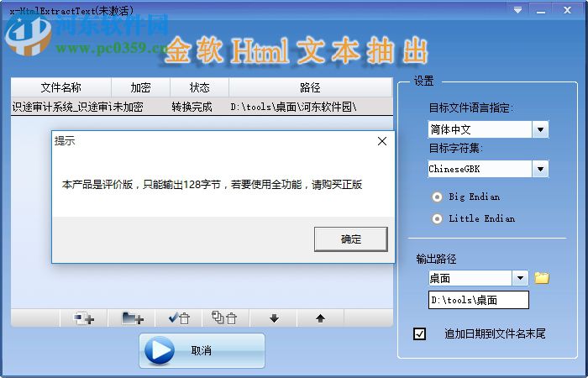Click the D:\tools\桌面\河东软件园\ path cell

pyautogui.click(x=293, y=107)
